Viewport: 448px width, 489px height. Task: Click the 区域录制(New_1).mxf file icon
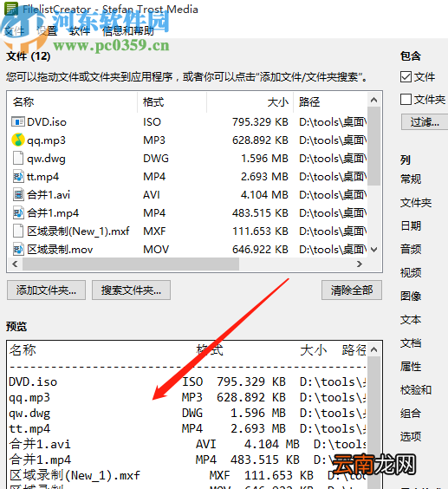pyautogui.click(x=18, y=231)
